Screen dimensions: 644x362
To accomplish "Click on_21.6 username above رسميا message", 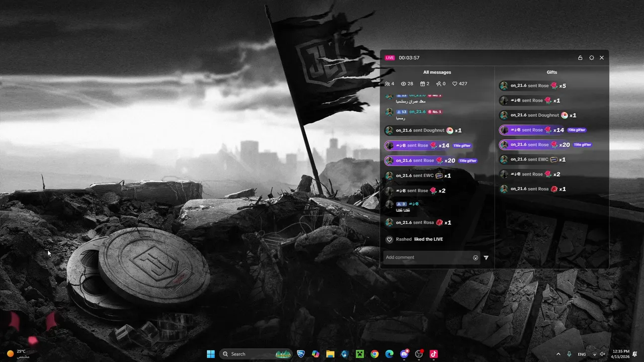I will [x=418, y=112].
